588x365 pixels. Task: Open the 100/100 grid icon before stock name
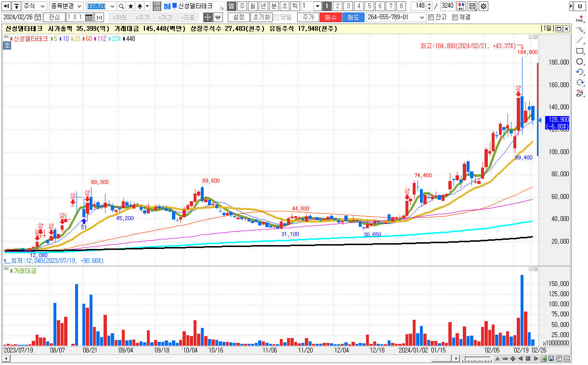[157, 6]
